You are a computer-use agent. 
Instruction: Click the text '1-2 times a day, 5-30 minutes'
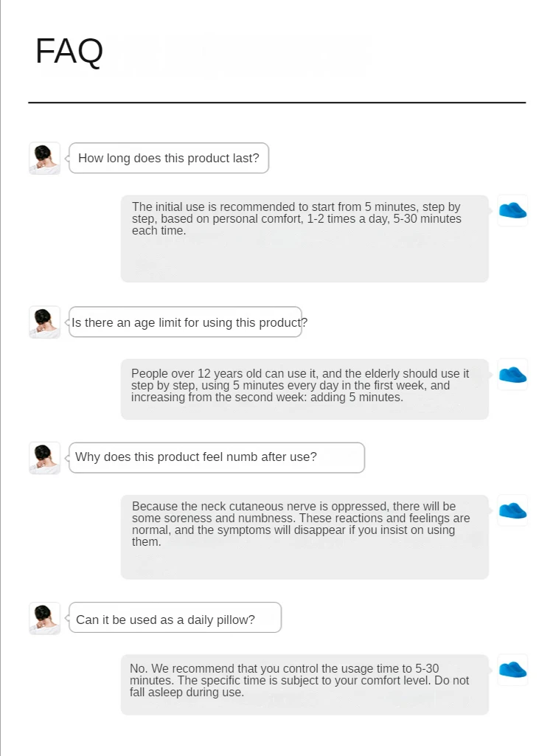384,219
